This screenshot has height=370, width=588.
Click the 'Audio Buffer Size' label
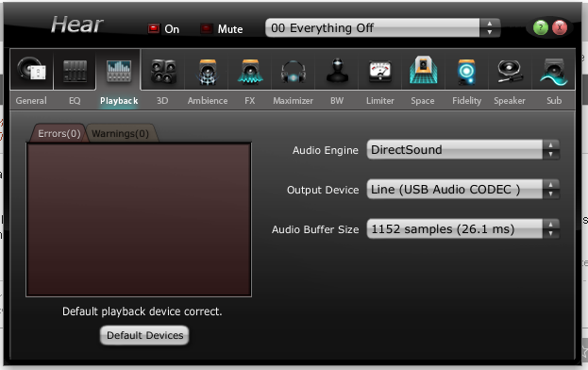[315, 229]
